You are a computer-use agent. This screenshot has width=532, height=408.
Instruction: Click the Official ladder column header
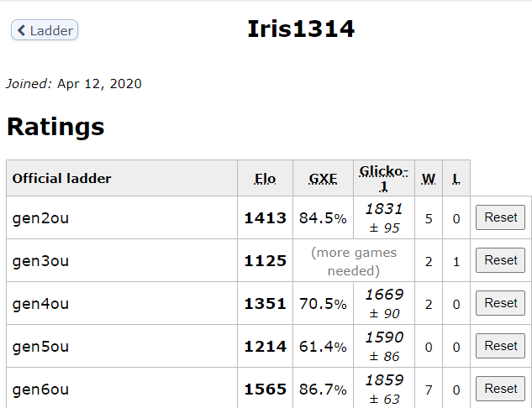[x=61, y=179]
